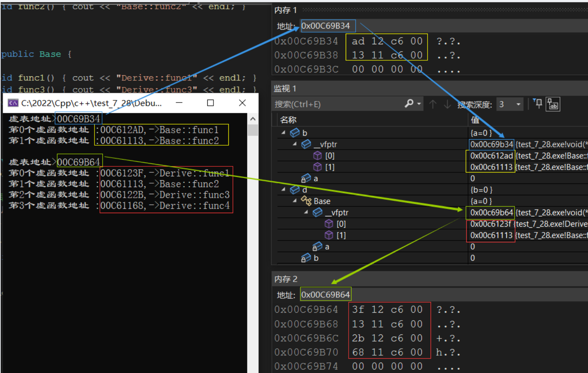Click memory row address 0x00C69B6C
Viewport: 588px width, 373px height.
click(306, 338)
